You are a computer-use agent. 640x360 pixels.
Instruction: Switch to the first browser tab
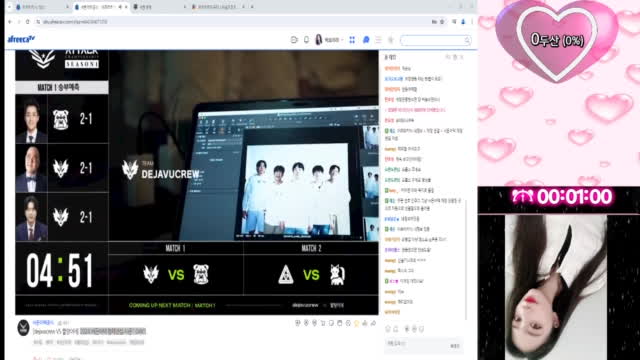tap(41, 7)
